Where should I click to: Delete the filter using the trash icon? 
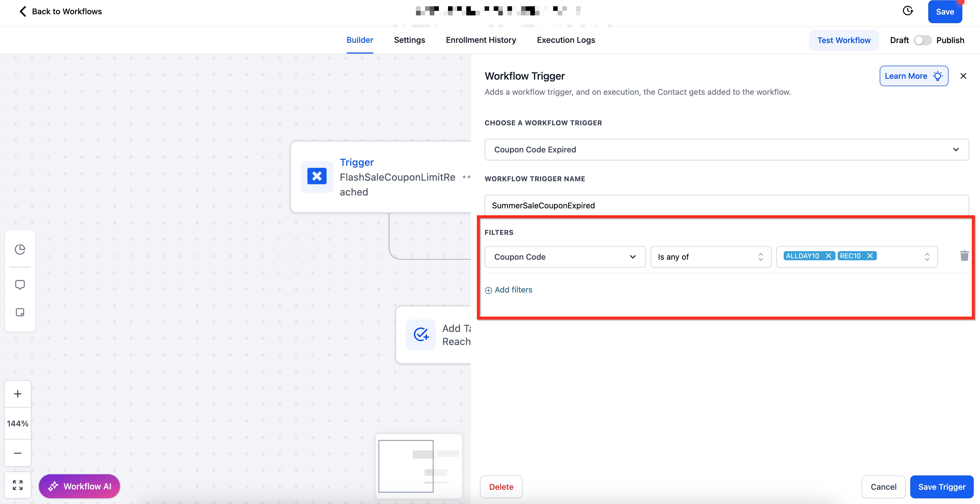[x=964, y=256]
